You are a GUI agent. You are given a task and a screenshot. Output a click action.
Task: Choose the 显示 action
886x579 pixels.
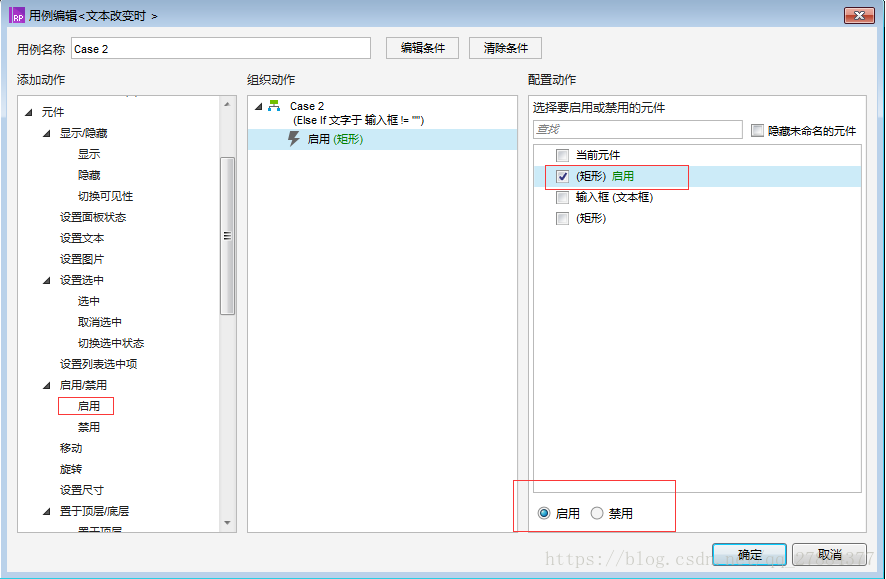[89, 154]
